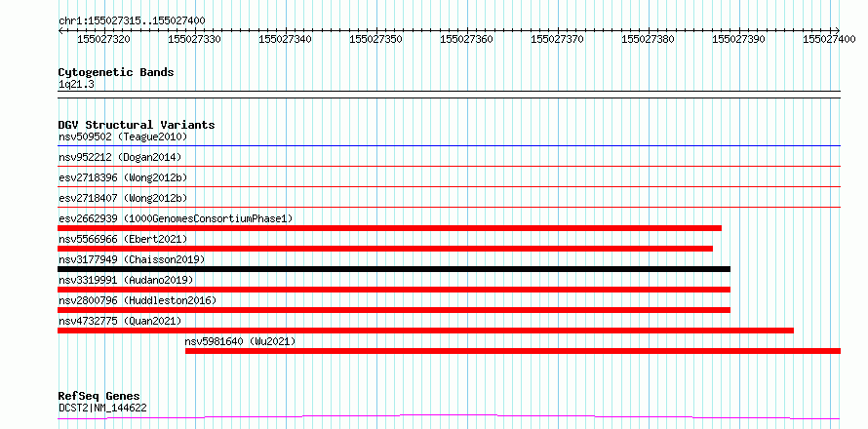This screenshot has width=868, height=429.
Task: Open variant esv2662939 (1000GenomesConsortiumPhase1) label
Action: click(x=176, y=218)
